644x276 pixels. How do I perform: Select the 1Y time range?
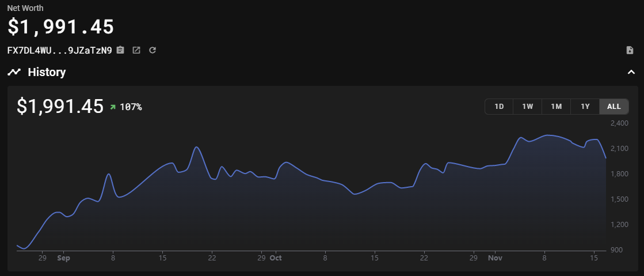pos(585,107)
